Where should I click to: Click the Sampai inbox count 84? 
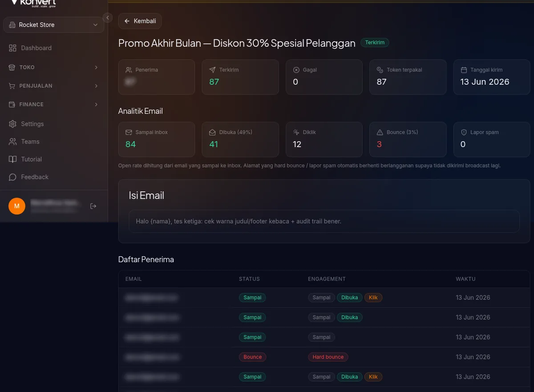tap(130, 144)
